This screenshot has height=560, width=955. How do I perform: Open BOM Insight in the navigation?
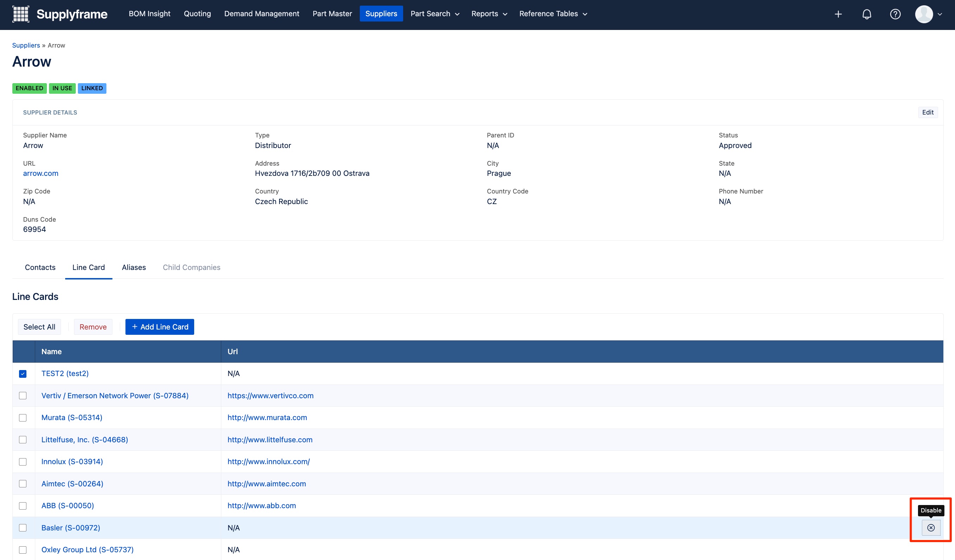coord(149,14)
